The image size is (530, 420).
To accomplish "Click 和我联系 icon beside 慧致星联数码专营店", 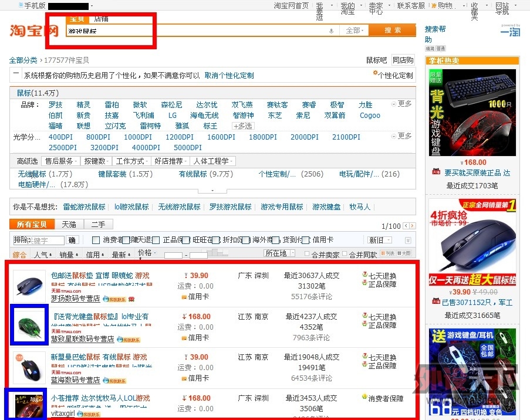I will 129,340.
